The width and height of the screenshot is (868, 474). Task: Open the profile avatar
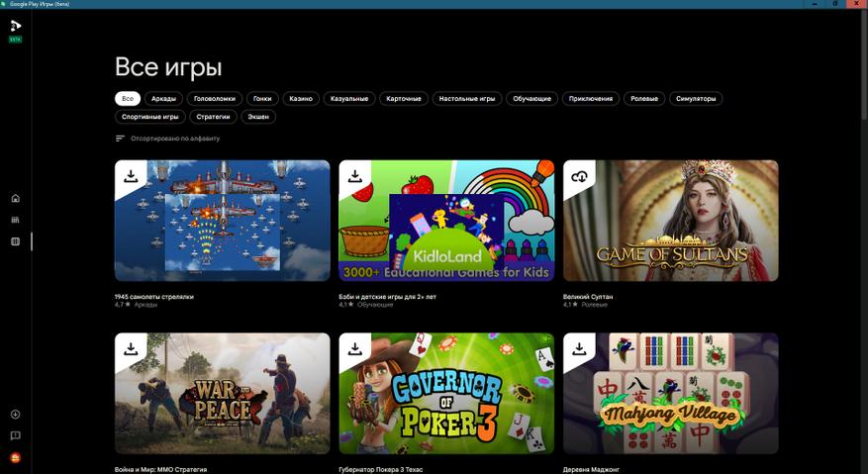(x=16, y=458)
